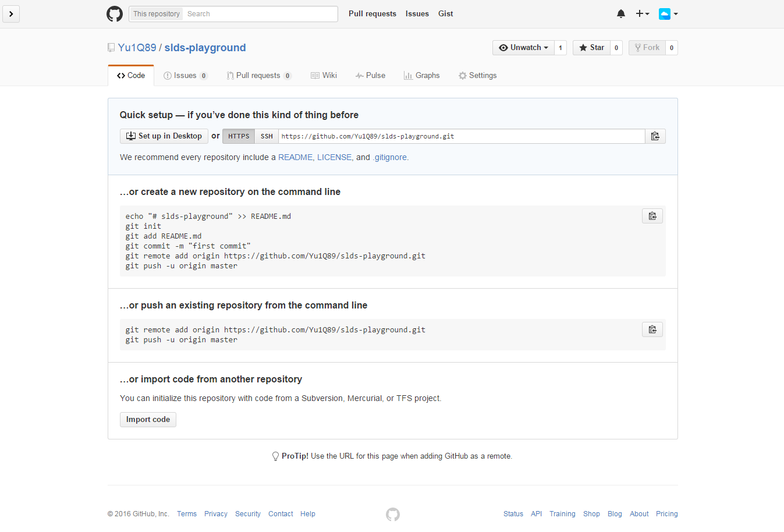Click the GitHub Octocat logo in header

[x=115, y=14]
